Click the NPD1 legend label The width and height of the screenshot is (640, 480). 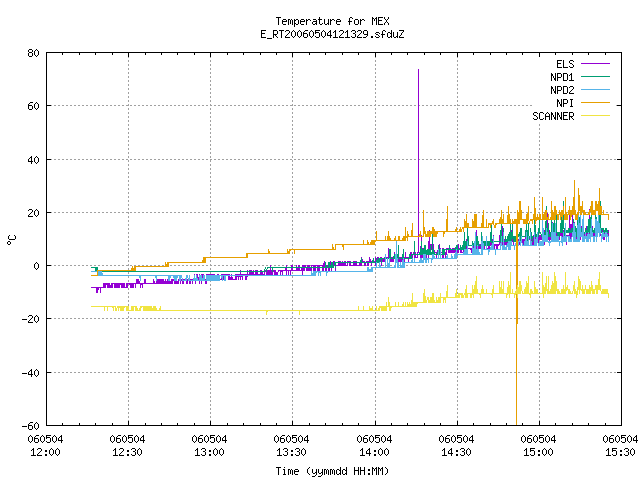(x=562, y=77)
